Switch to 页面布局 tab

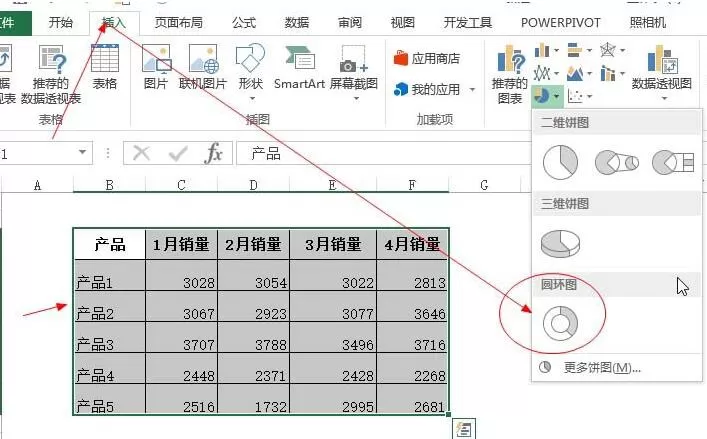[x=179, y=23]
